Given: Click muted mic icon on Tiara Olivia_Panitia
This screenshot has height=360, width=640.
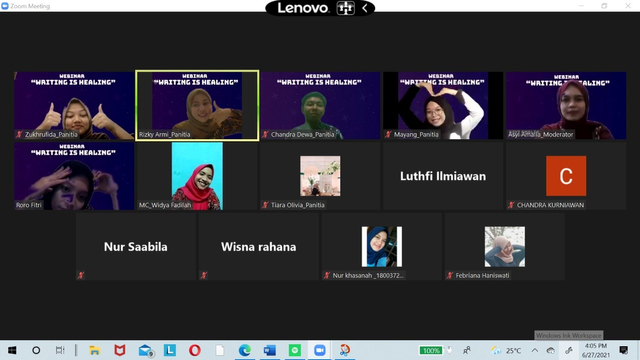Looking at the screenshot, I should [x=265, y=205].
